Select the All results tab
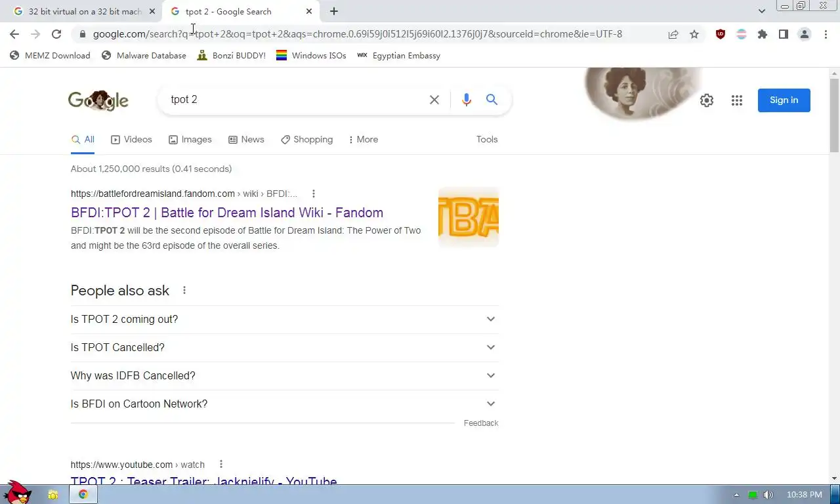840x504 pixels. point(83,139)
